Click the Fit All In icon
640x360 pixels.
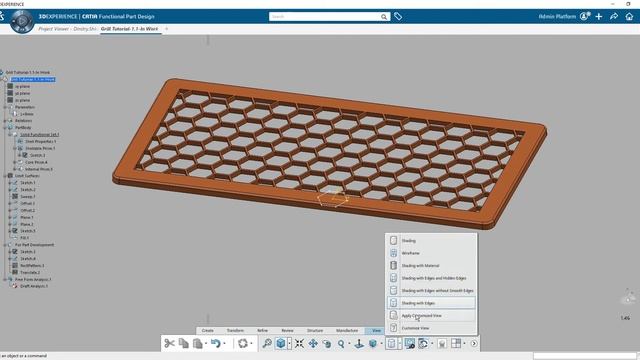tap(299, 343)
